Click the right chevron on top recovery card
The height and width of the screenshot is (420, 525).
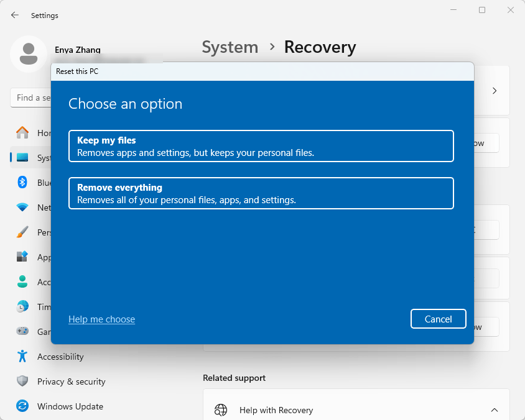(x=495, y=91)
